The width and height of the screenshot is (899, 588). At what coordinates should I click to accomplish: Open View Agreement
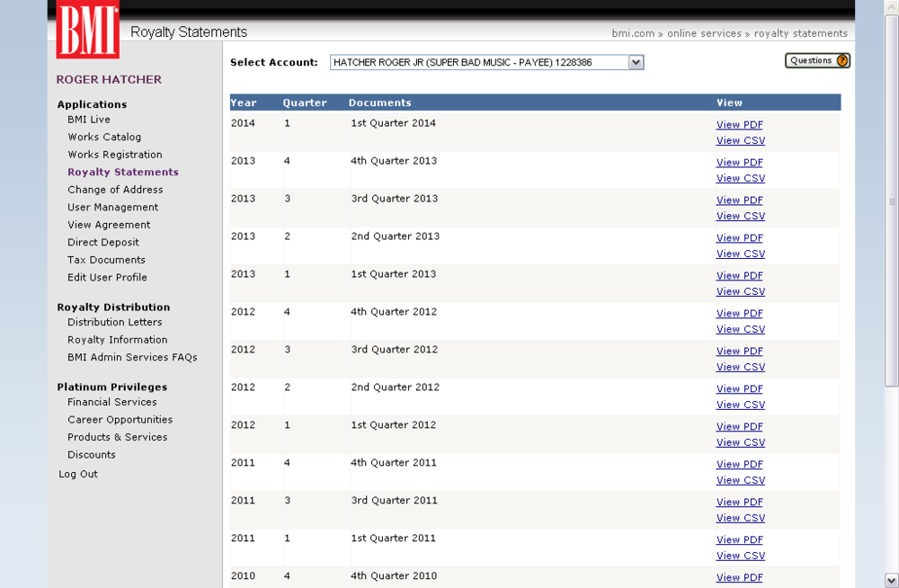[109, 225]
